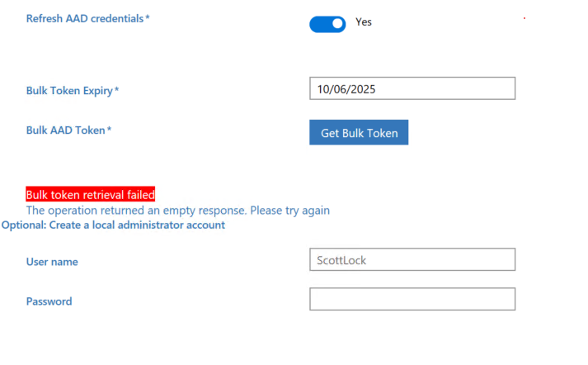The image size is (588, 365).
Task: Click the Yes label beside the toggle
Action: tap(364, 22)
